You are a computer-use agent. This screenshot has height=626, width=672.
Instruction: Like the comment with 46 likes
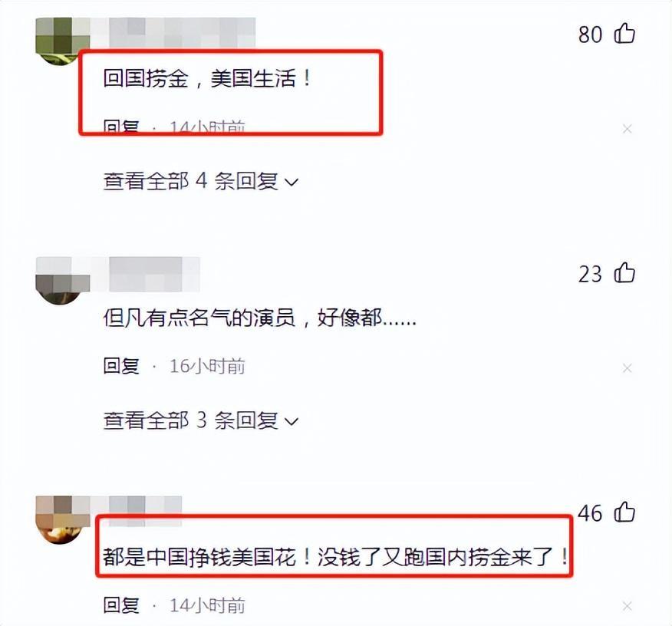[624, 512]
